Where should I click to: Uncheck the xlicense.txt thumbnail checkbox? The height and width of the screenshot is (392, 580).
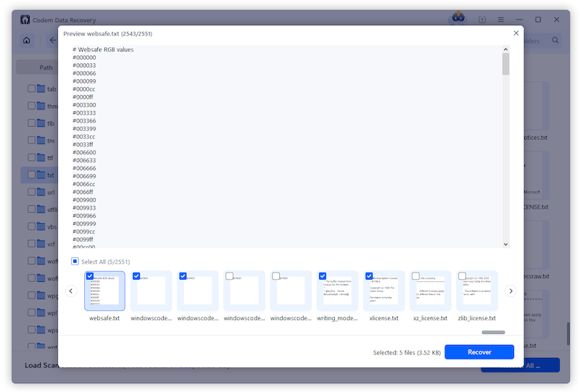pos(369,276)
